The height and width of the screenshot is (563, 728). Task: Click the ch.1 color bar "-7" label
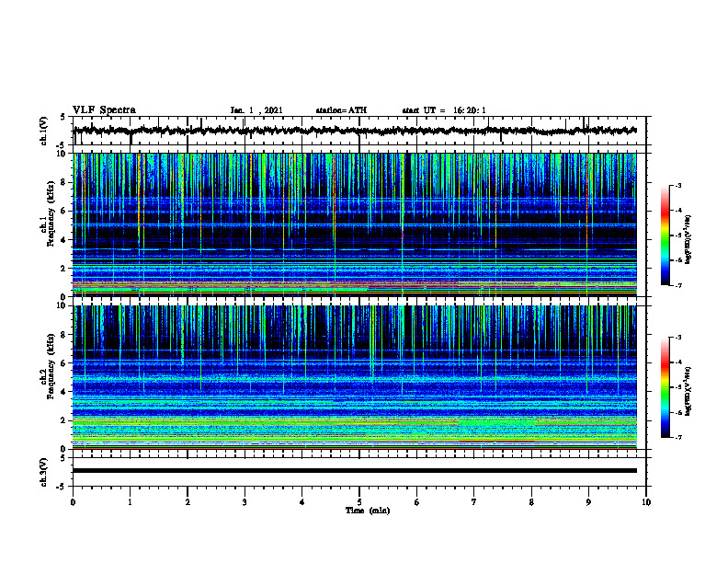pos(677,285)
